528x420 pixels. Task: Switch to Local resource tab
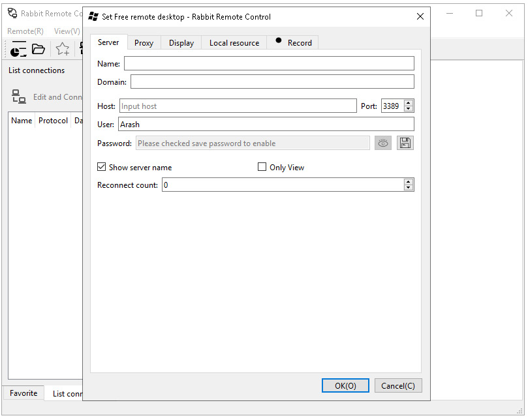(x=234, y=43)
